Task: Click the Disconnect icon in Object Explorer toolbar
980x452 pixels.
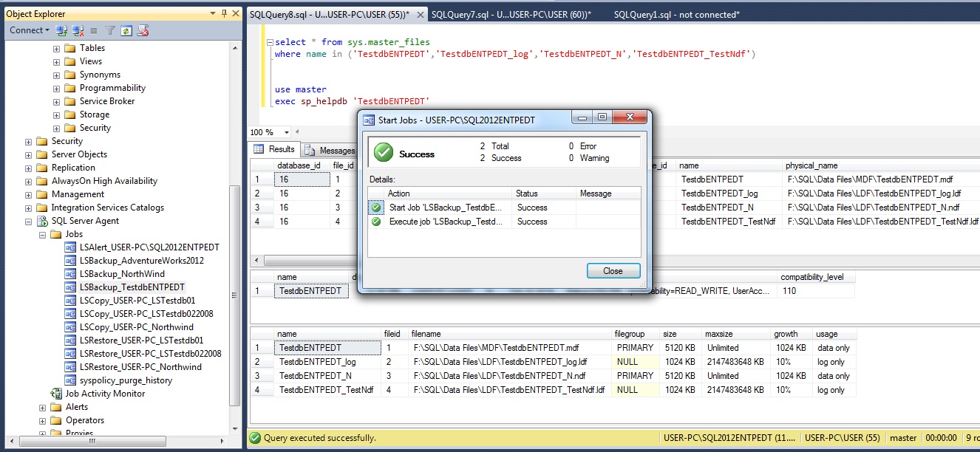Action: click(x=77, y=30)
